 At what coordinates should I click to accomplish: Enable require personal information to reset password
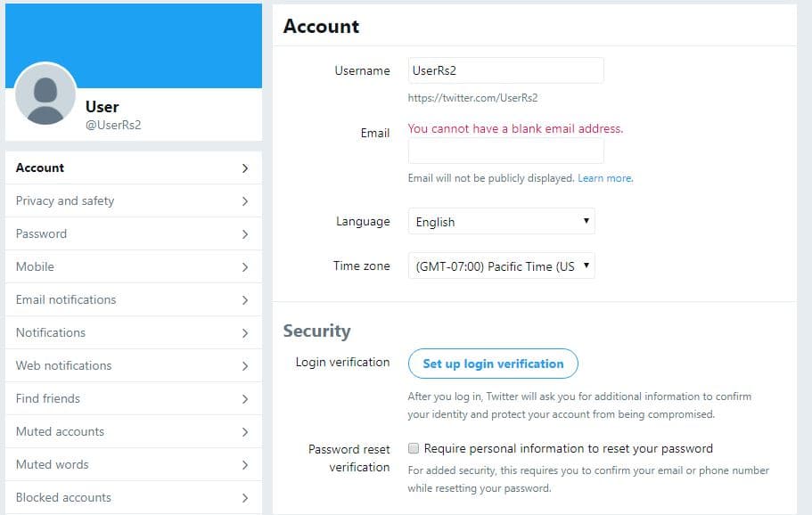[x=414, y=448]
